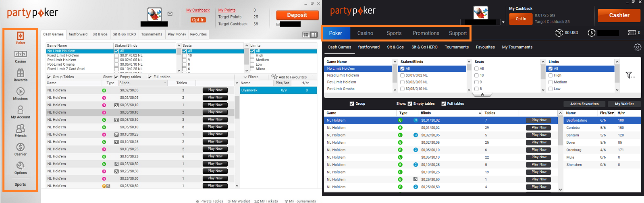Screen dimensions: 644x203
Task: Open My Tournaments tab in dark window
Action: 517,47
